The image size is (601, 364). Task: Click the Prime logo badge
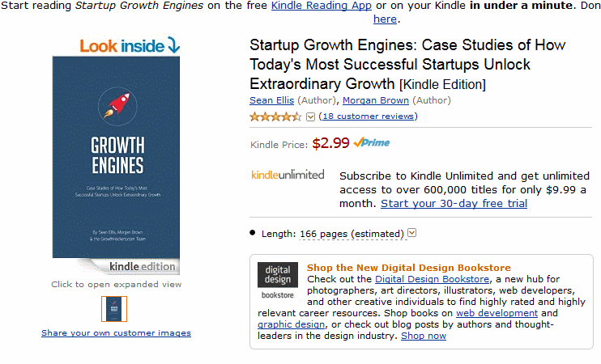point(372,143)
